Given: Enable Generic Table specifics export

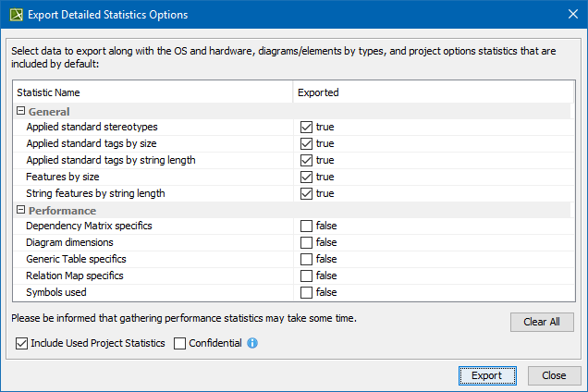Looking at the screenshot, I should tap(306, 260).
